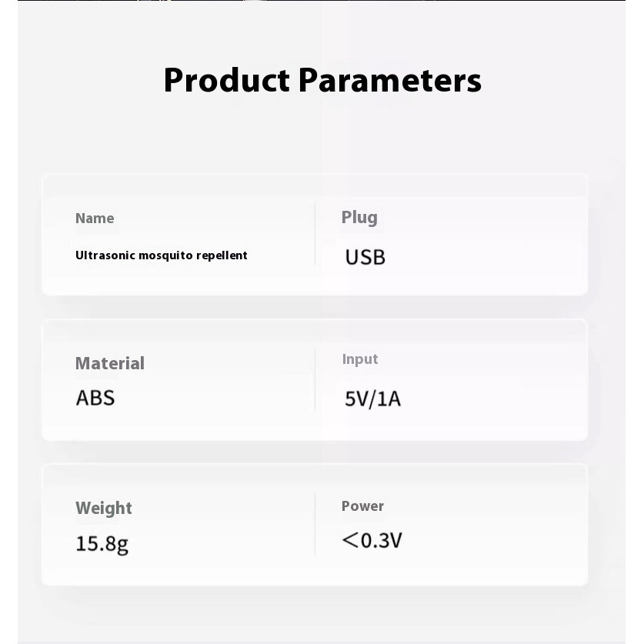
Task: Click the ABS material value
Action: click(95, 398)
